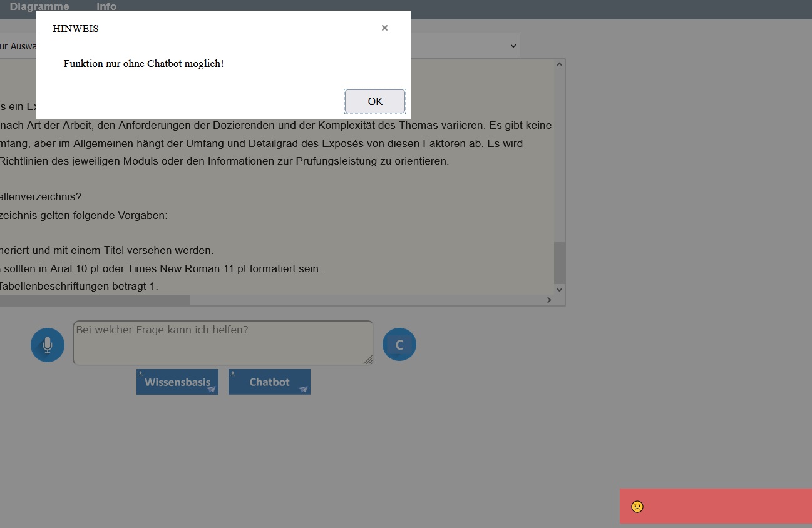The width and height of the screenshot is (812, 528).
Task: Click the sad face emoji in notification
Action: point(637,507)
